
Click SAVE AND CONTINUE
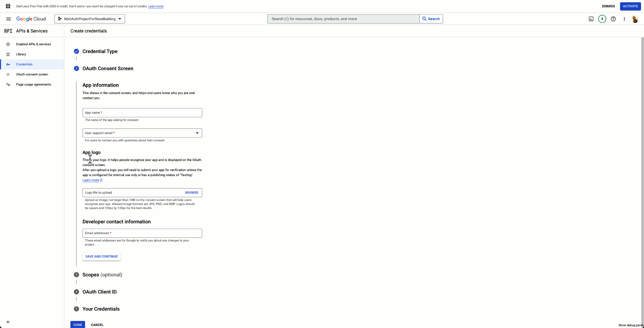101,256
